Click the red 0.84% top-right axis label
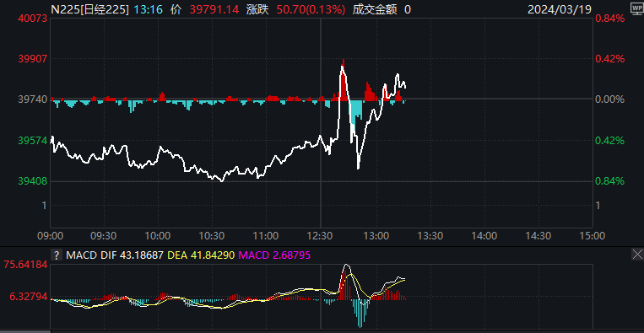 pyautogui.click(x=610, y=18)
